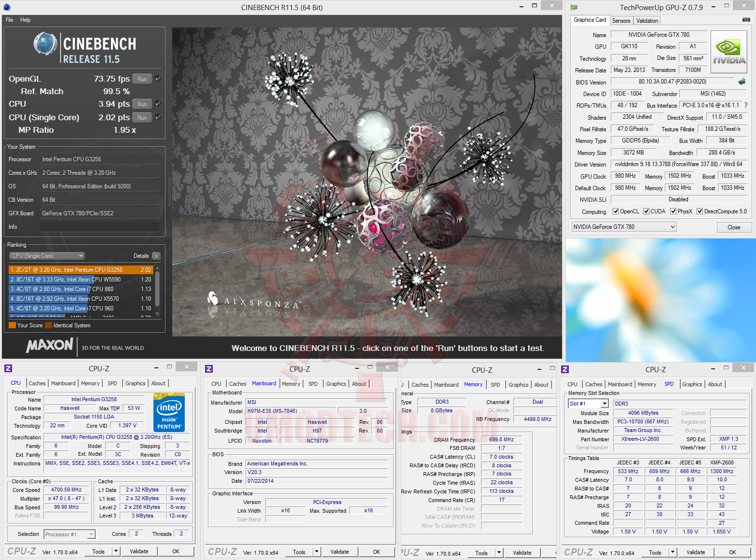Open SPD tab in the Mainboard CPU-Z window
This screenshot has height=560, width=756.
tap(313, 384)
